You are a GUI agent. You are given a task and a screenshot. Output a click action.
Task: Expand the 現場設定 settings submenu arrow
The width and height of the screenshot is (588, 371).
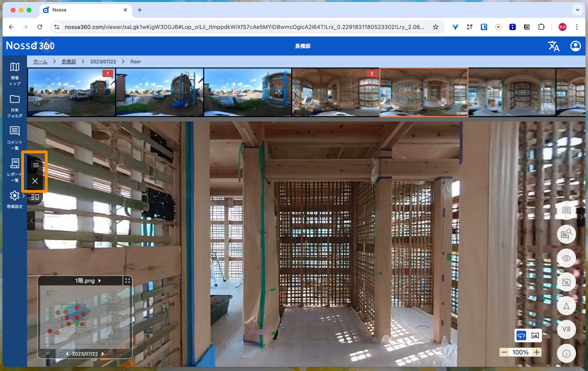tap(24, 196)
